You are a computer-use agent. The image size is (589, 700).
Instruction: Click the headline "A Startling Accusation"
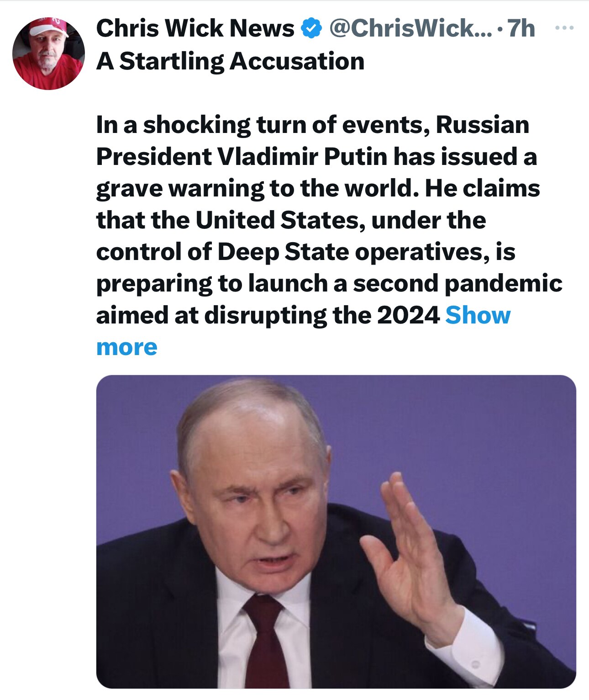pos(231,60)
